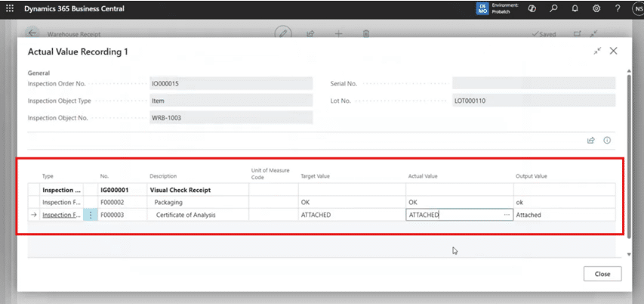
Task: Click the share icon above the lines grid
Action: 591,140
